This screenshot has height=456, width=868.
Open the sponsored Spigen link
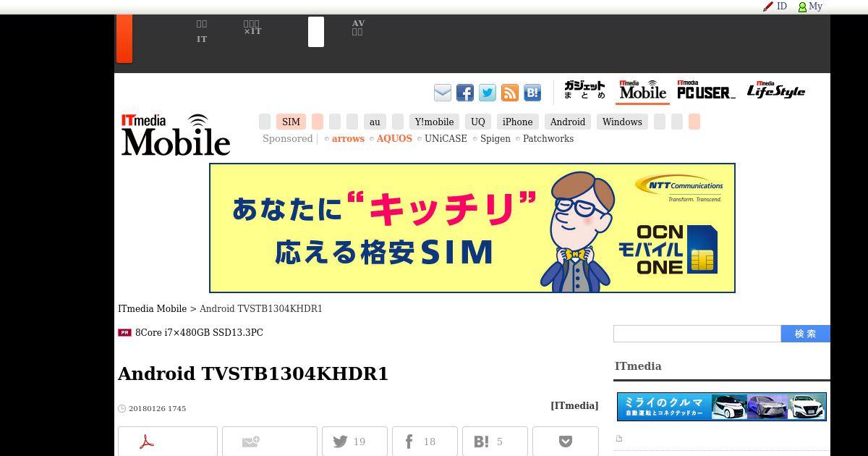click(x=495, y=139)
